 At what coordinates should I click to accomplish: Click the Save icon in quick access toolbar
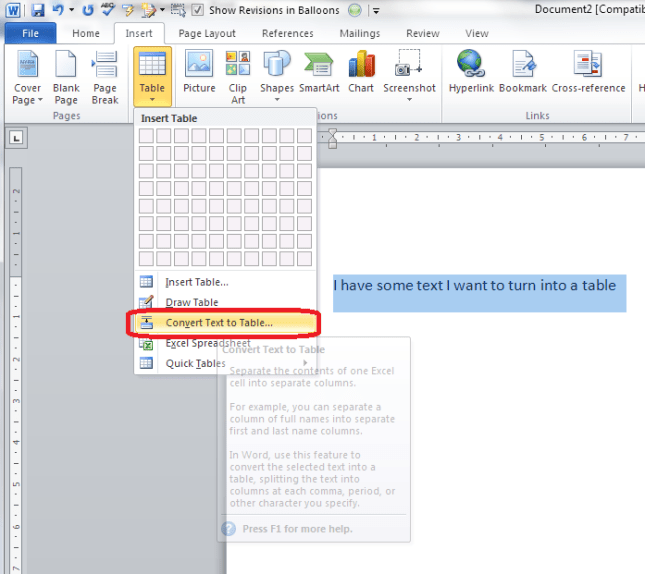pos(38,10)
